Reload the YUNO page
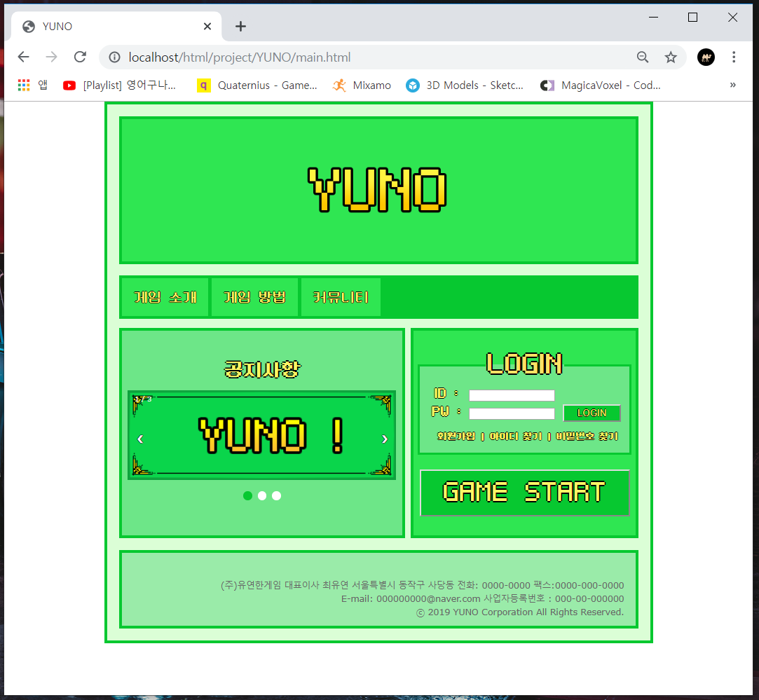Image resolution: width=759 pixels, height=700 pixels. (x=79, y=57)
